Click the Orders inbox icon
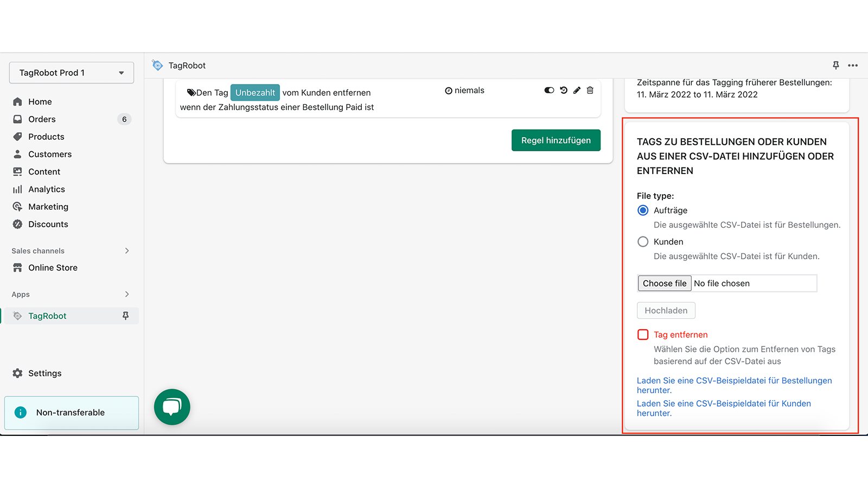The height and width of the screenshot is (488, 868). 17,119
